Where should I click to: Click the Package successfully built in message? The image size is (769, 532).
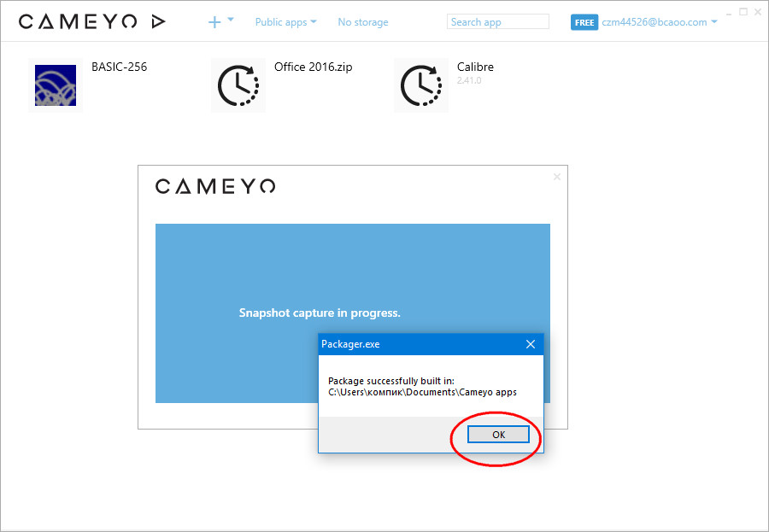click(391, 381)
